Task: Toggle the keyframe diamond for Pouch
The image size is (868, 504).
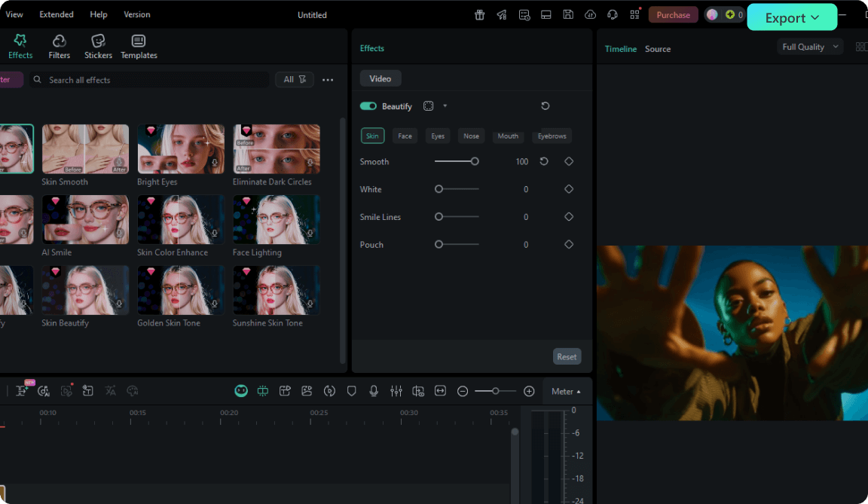Action: tap(569, 244)
